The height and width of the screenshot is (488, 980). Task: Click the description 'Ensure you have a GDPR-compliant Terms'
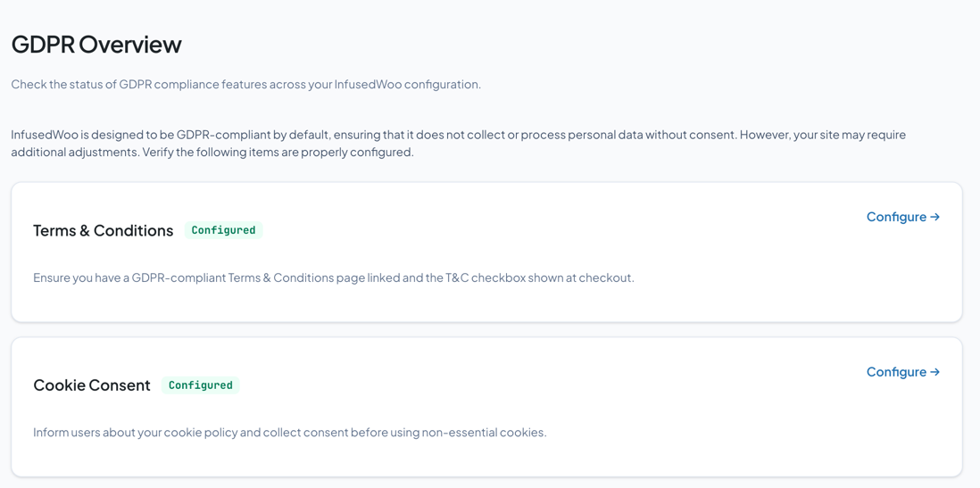point(334,277)
